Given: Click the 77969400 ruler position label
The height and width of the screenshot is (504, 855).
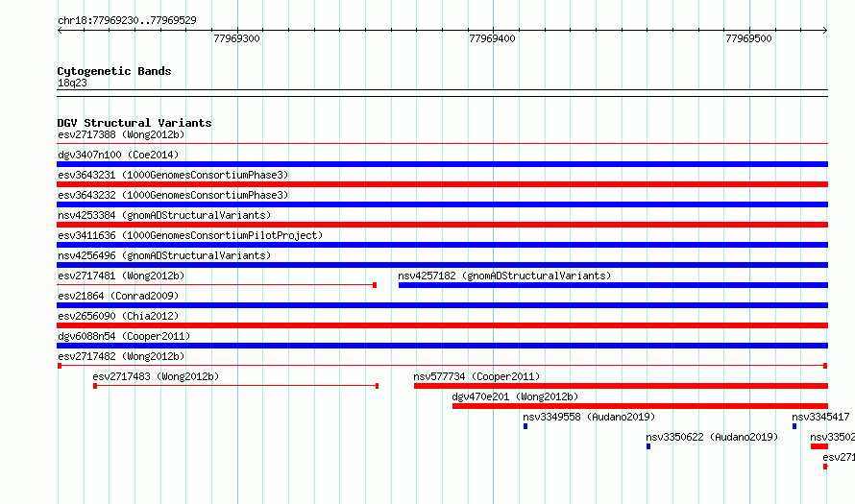Looking at the screenshot, I should [x=493, y=38].
